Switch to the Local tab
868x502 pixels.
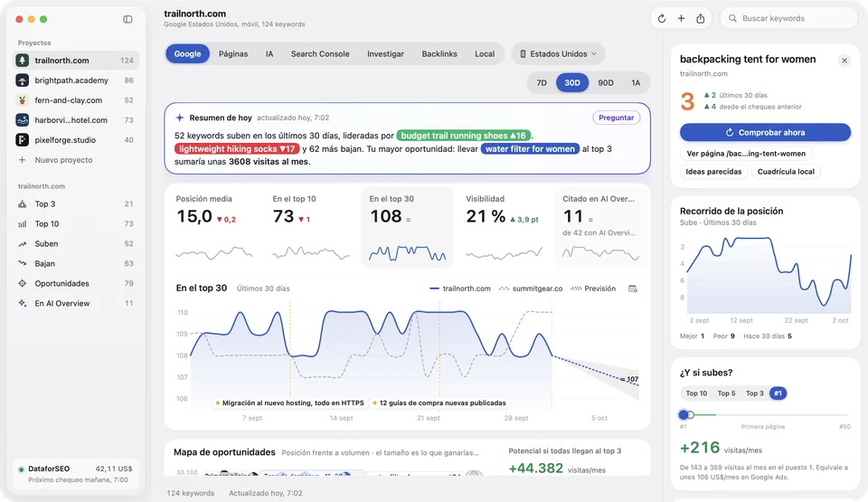485,53
